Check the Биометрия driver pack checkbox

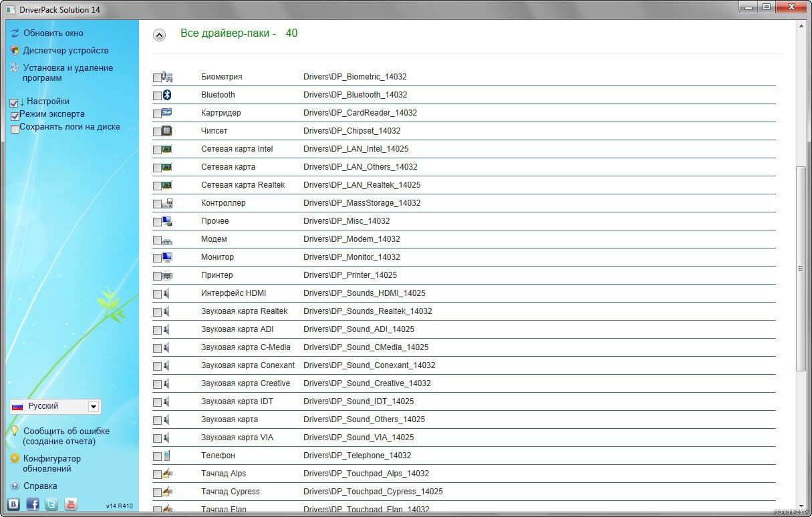pos(157,78)
